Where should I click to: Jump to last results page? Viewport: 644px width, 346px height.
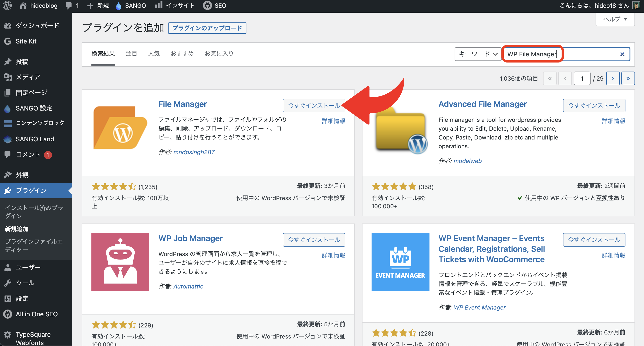tap(628, 79)
